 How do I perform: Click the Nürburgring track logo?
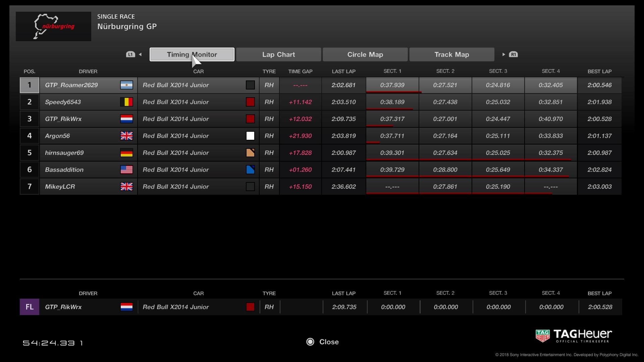coord(53,26)
